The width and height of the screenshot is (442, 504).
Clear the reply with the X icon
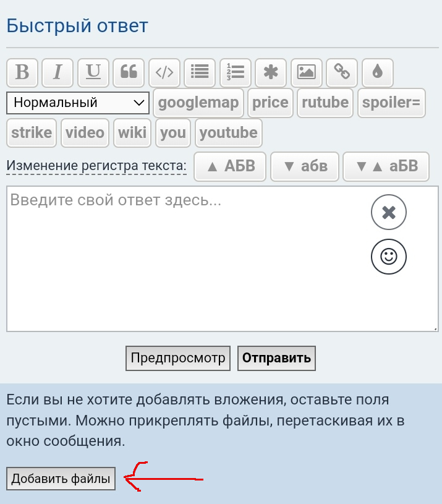point(389,213)
